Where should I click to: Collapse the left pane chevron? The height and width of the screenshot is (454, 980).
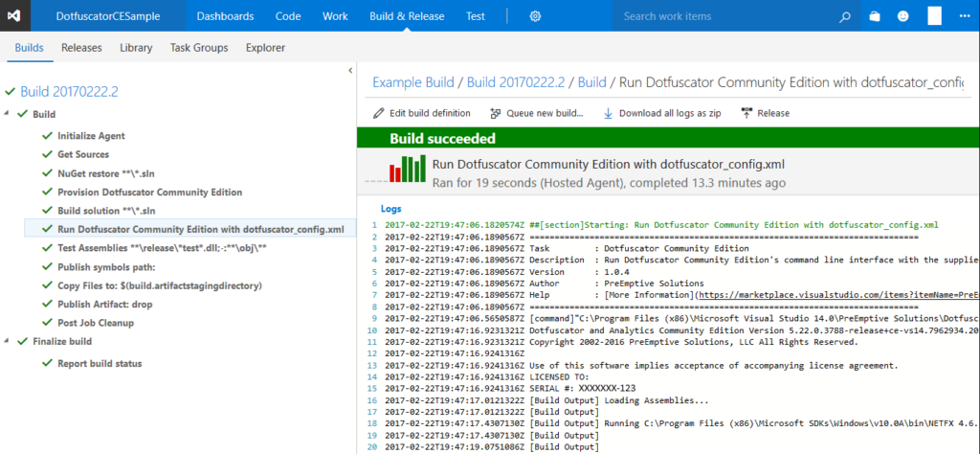tap(350, 71)
